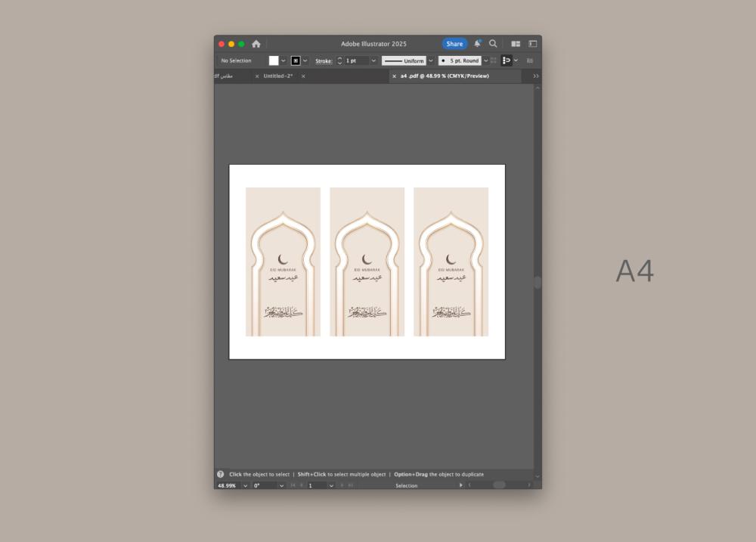Click the Home icon in the title bar

256,44
